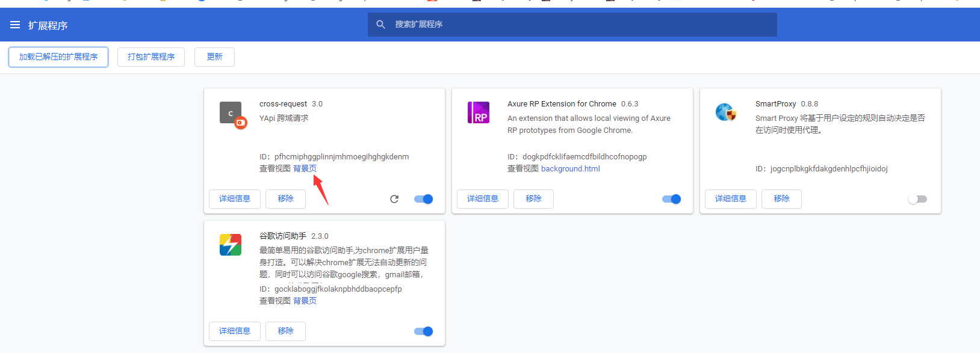The height and width of the screenshot is (353, 980).
Task: Disable the cross-request extension toggle
Action: 424,199
